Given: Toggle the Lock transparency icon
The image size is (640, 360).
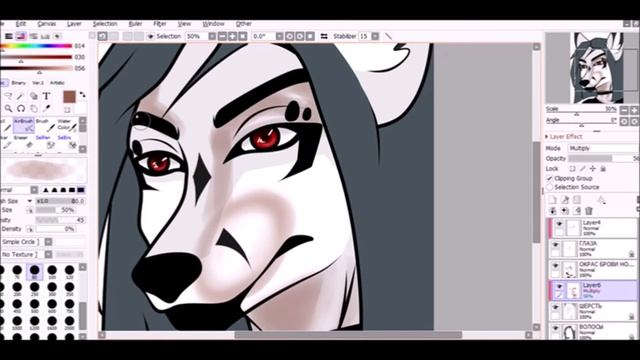Looking at the screenshot, I should [573, 169].
